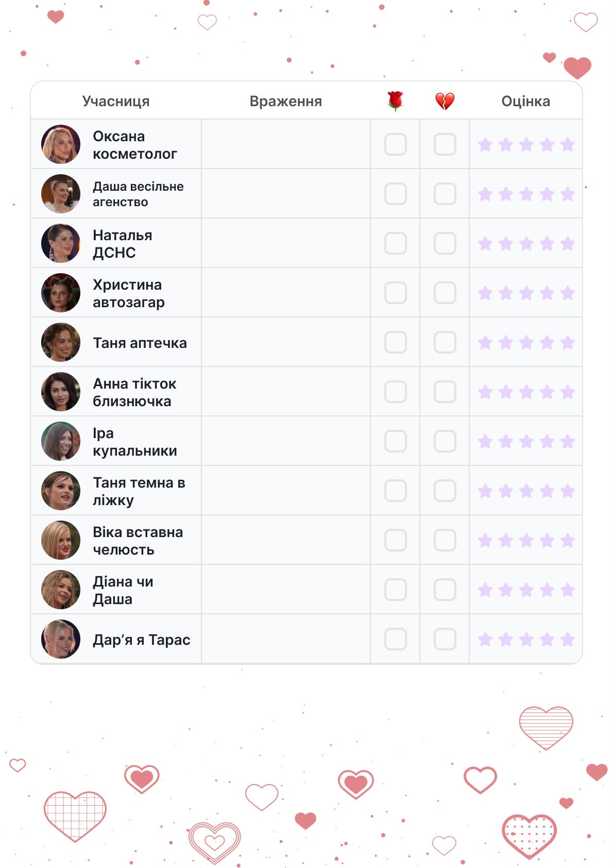613x868 pixels.
Task: Click the first star in Наталья ДСНС's rating
Action: click(485, 243)
